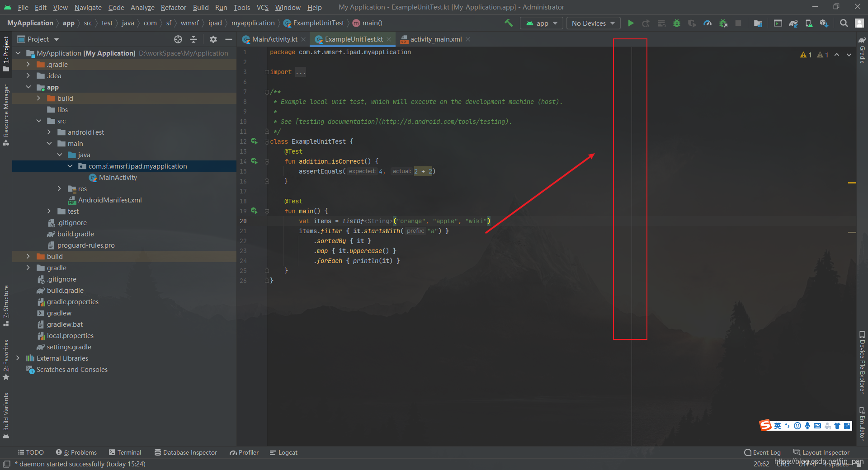Expand External Libraries node
868x470 pixels.
pyautogui.click(x=18, y=358)
